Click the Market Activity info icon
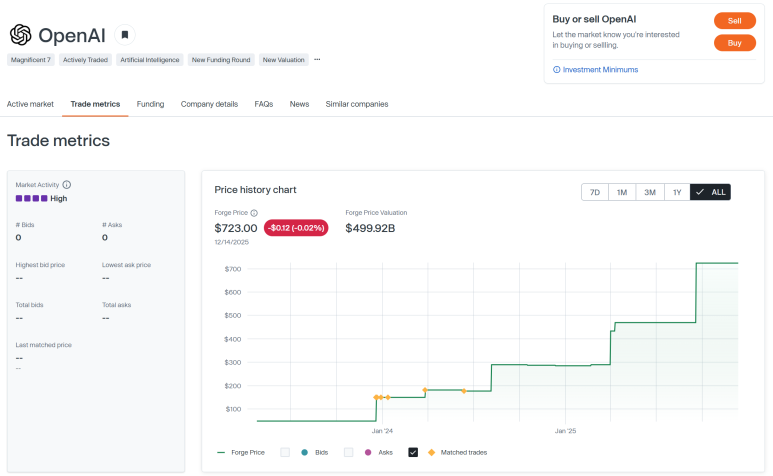 click(67, 185)
